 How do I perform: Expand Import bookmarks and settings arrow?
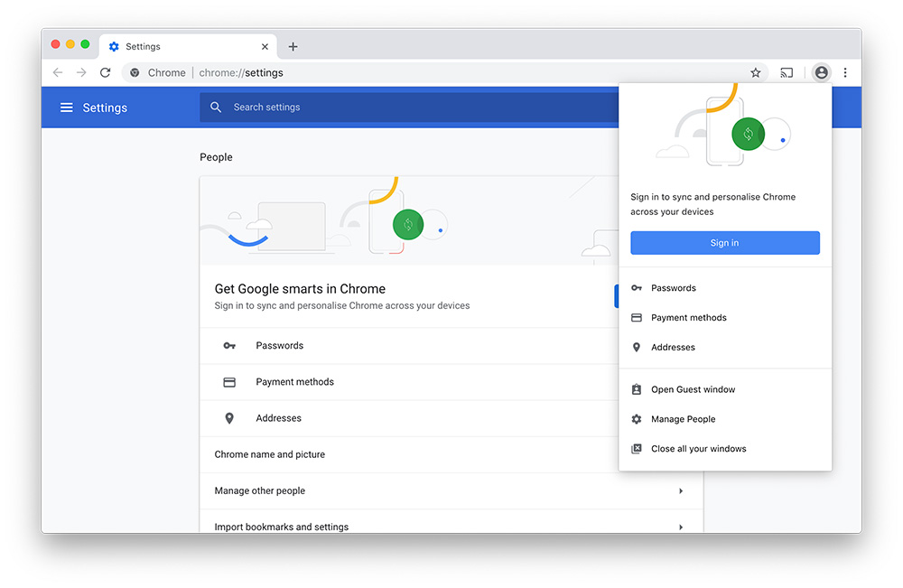coord(681,527)
